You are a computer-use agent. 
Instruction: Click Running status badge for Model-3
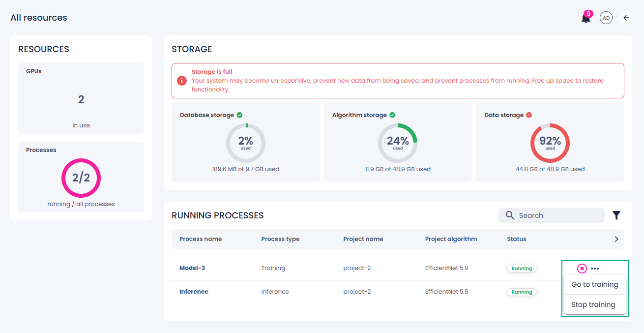(x=522, y=269)
